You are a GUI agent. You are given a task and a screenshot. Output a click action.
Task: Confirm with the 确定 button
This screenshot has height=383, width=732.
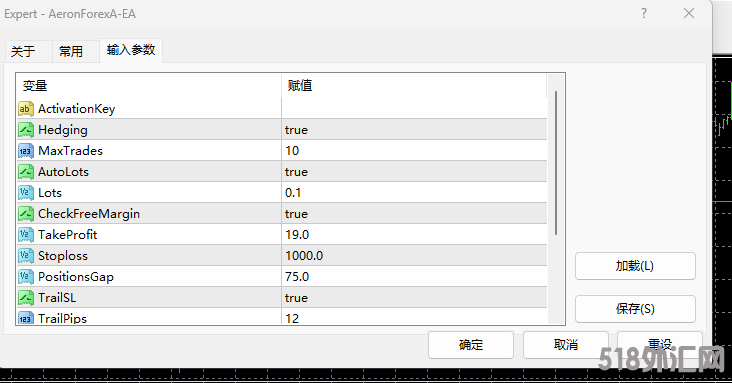pos(471,345)
